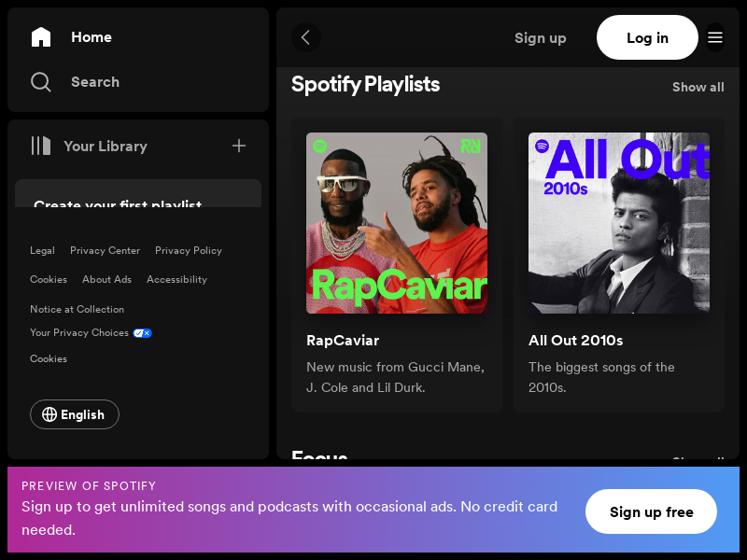Open the Privacy Policy link
The height and width of the screenshot is (560, 747).
(189, 250)
